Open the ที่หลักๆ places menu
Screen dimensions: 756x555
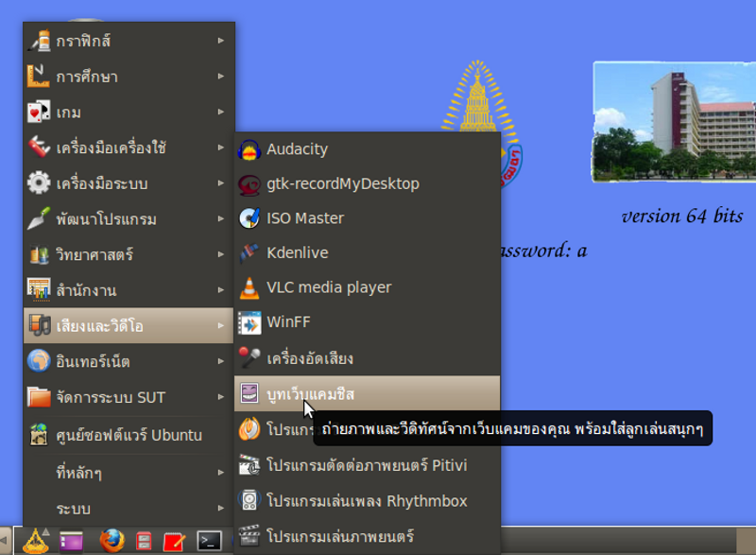[x=129, y=472]
